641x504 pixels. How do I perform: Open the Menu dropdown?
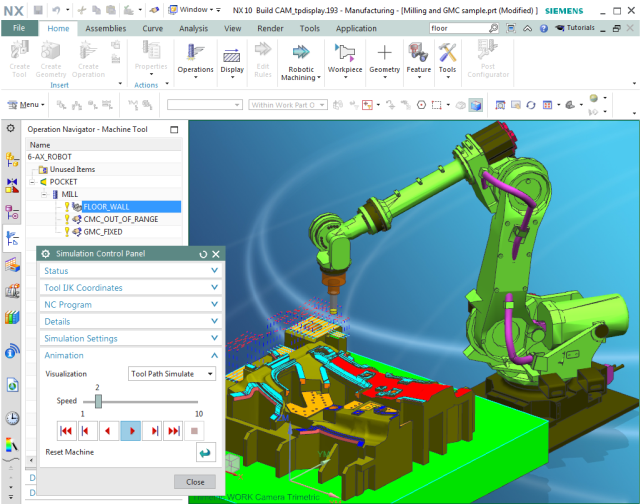coord(26,105)
